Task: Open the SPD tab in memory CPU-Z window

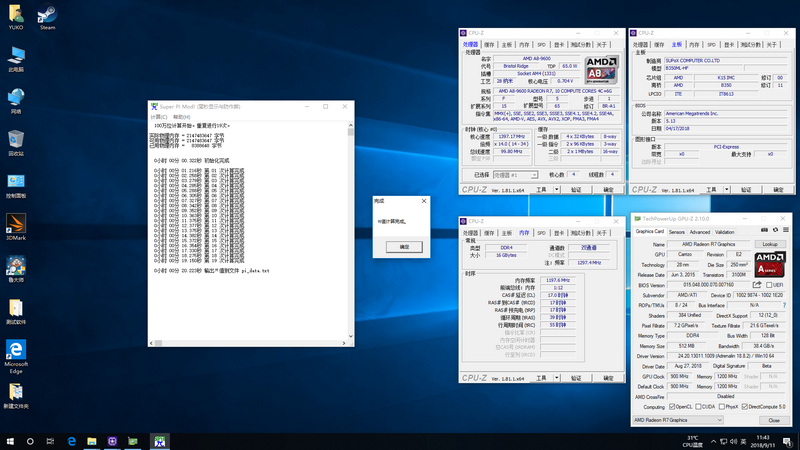Action: click(541, 233)
